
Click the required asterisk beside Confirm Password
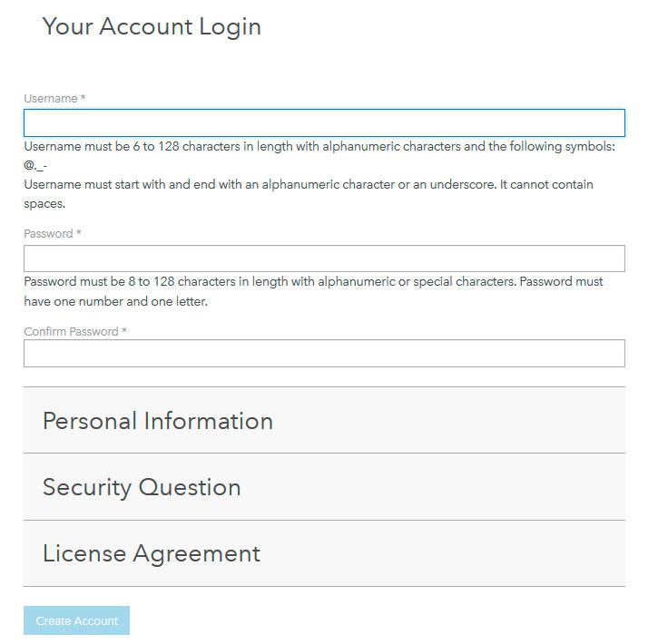click(x=124, y=330)
